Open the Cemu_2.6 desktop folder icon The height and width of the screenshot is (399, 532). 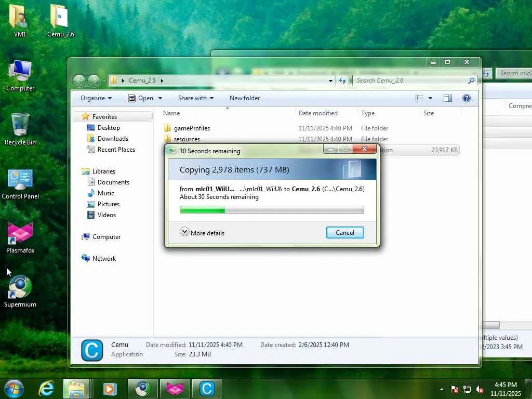point(60,20)
